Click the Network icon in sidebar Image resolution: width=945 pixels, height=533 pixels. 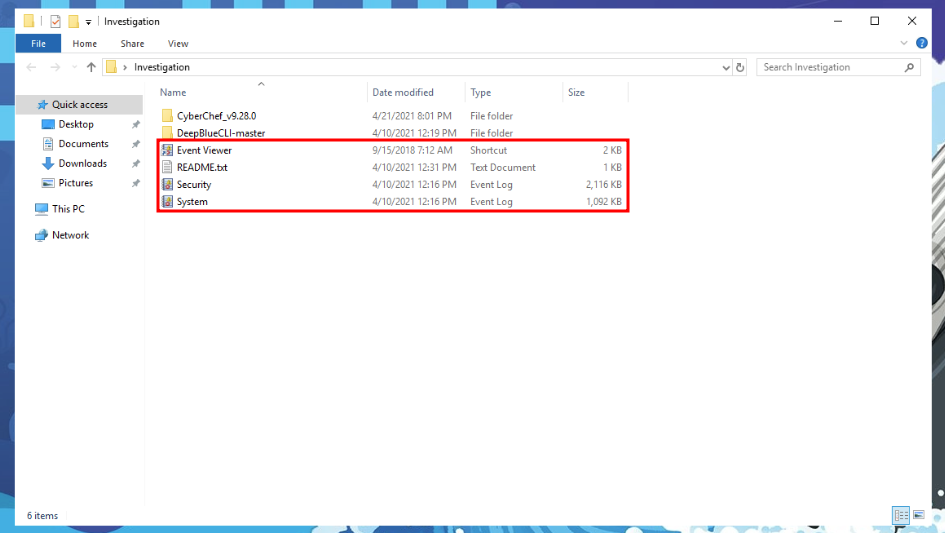coord(42,235)
